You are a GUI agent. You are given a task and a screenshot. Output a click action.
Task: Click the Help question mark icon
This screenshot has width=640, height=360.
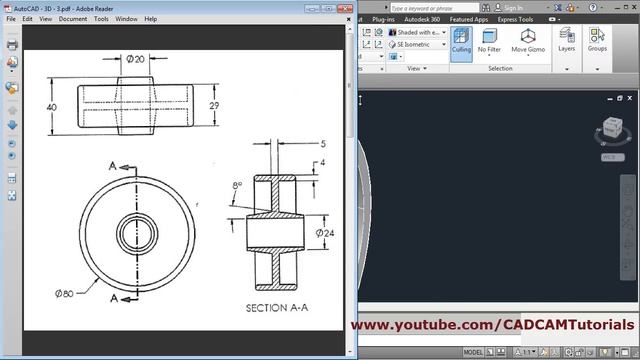pyautogui.click(x=593, y=7)
